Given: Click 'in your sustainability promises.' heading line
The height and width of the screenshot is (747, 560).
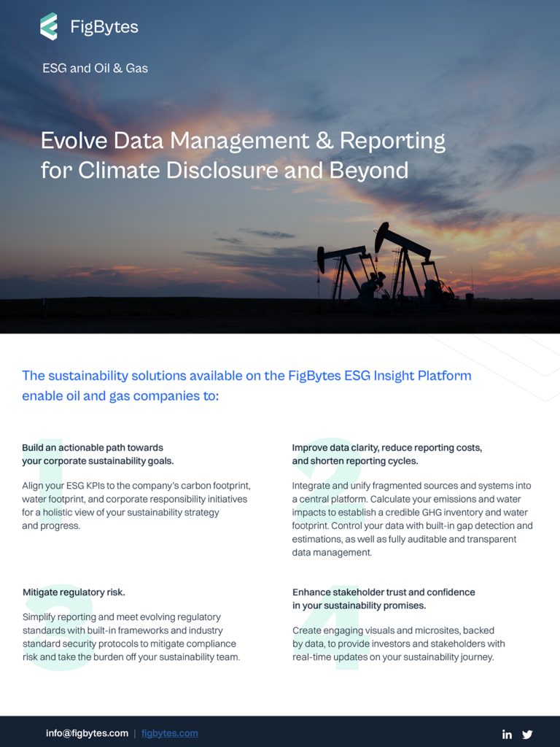Looking at the screenshot, I should click(x=359, y=605).
